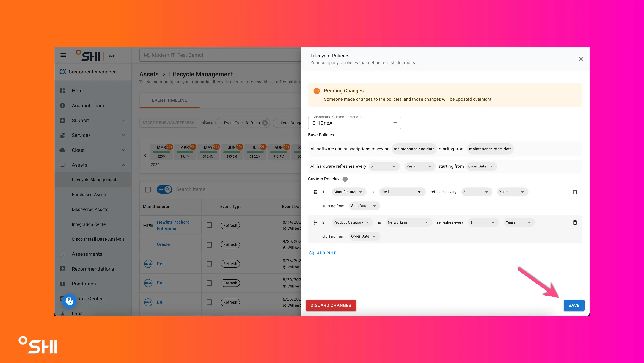Viewport: 644px width, 363px height.
Task: Open hardware refresh interval 5 dropdown
Action: coord(384,166)
